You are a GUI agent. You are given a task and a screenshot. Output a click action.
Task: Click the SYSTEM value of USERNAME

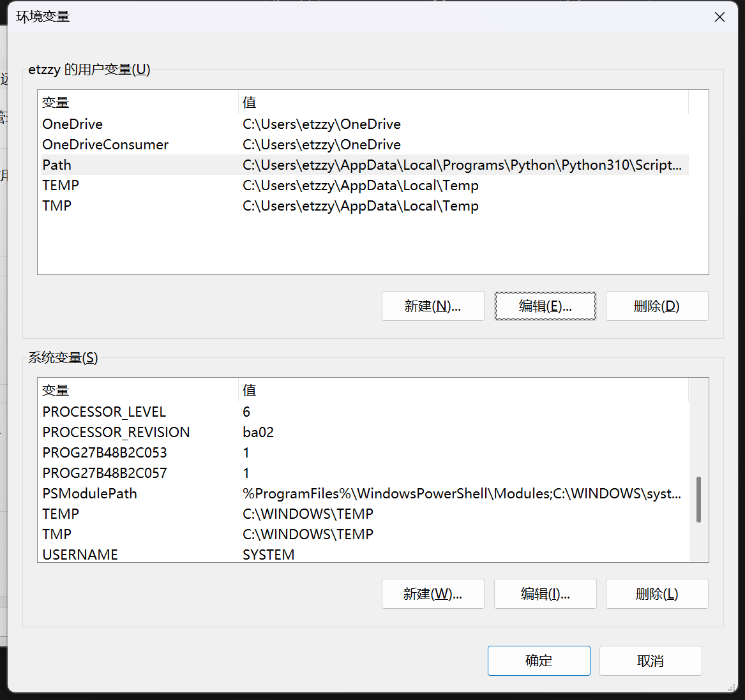tap(269, 555)
